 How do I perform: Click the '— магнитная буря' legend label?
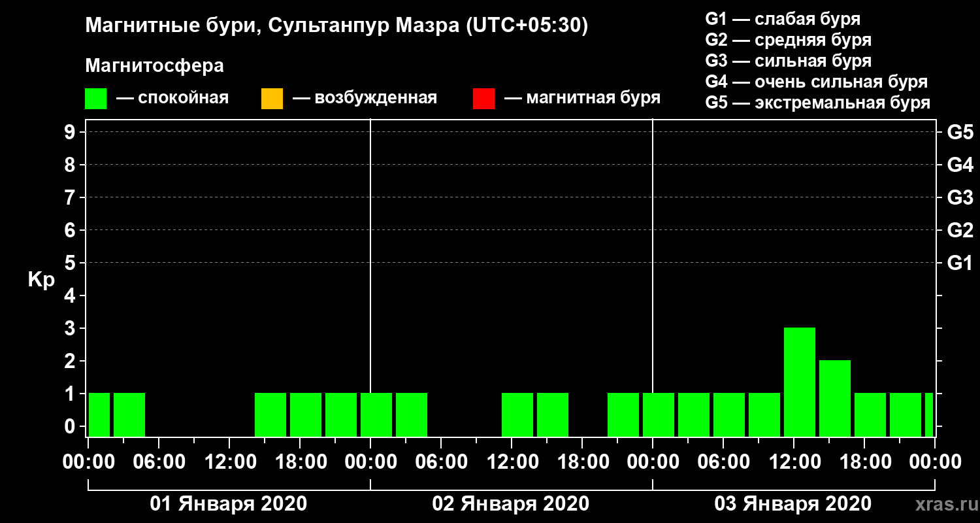pos(583,99)
